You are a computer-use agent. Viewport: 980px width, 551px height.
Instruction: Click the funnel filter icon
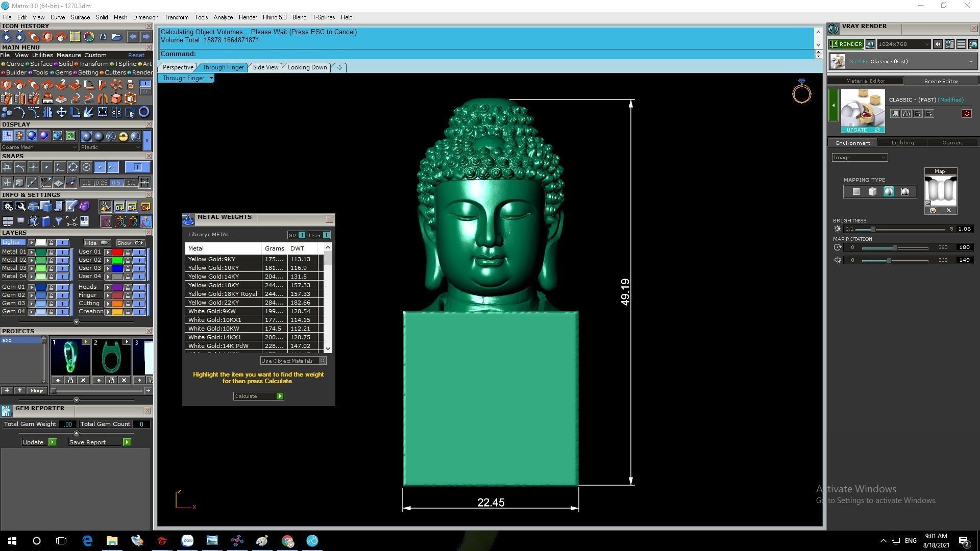58,221
